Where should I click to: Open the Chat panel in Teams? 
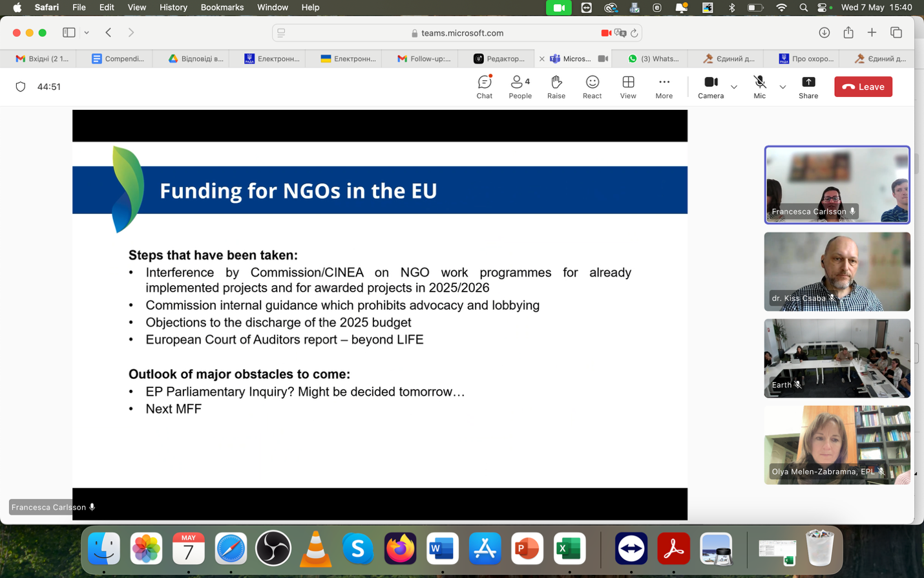(484, 87)
